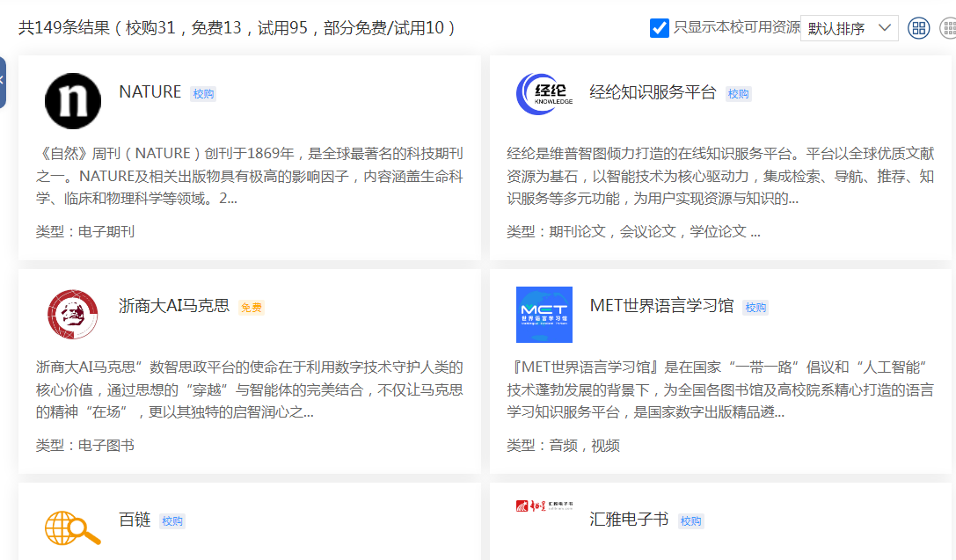Screen dimensions: 956x560
Task: Click the 共149条结果 summary text
Action: coord(237,28)
